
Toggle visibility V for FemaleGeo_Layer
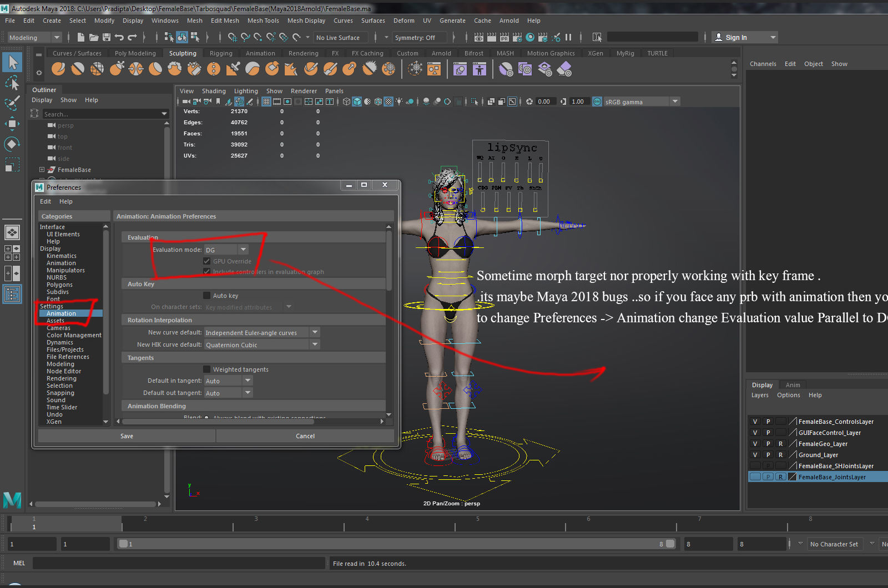[755, 444]
